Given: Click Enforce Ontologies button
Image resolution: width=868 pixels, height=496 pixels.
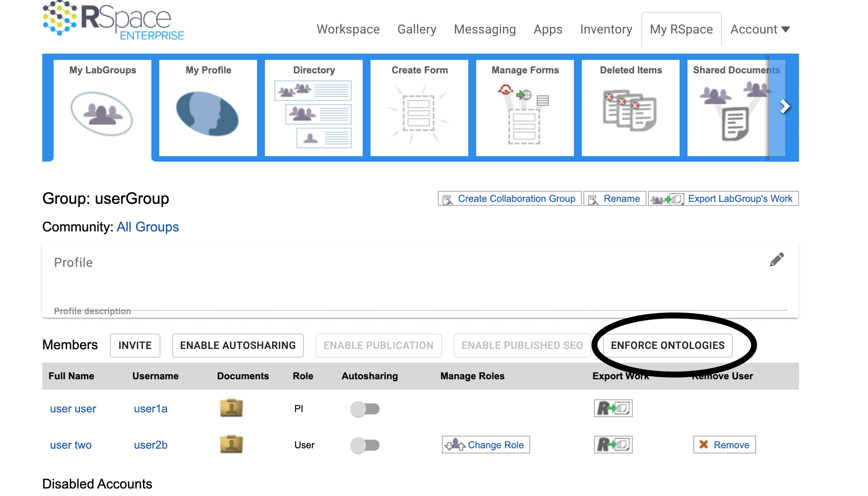Looking at the screenshot, I should click(x=668, y=345).
